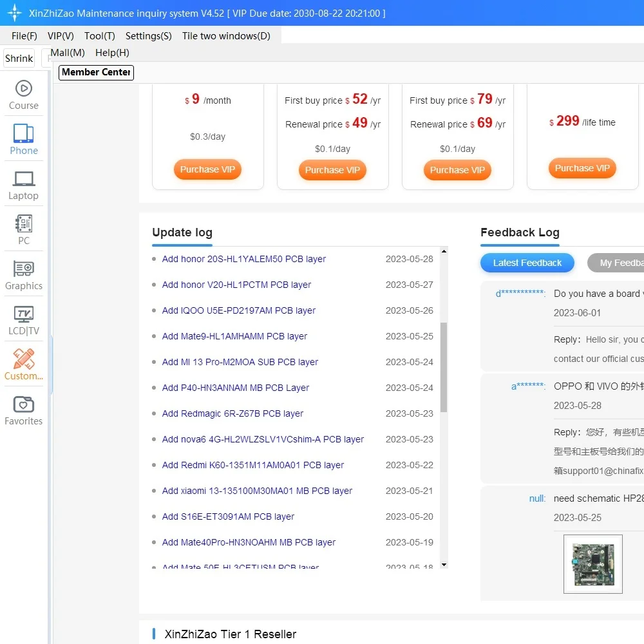This screenshot has height=644, width=644.
Task: Open the motherboard photo thumbnail in feedback
Action: coord(592,564)
